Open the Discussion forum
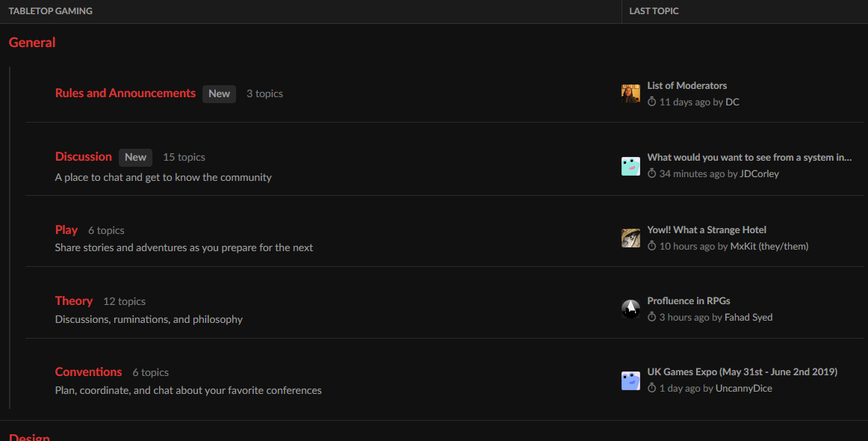Screen dimensions: 868x441 click(x=83, y=157)
